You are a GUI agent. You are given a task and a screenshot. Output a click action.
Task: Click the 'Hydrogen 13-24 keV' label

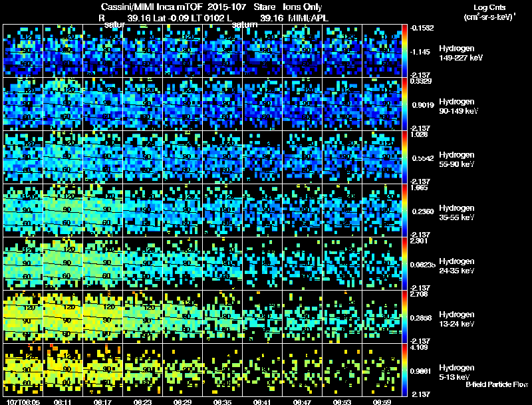click(x=457, y=319)
